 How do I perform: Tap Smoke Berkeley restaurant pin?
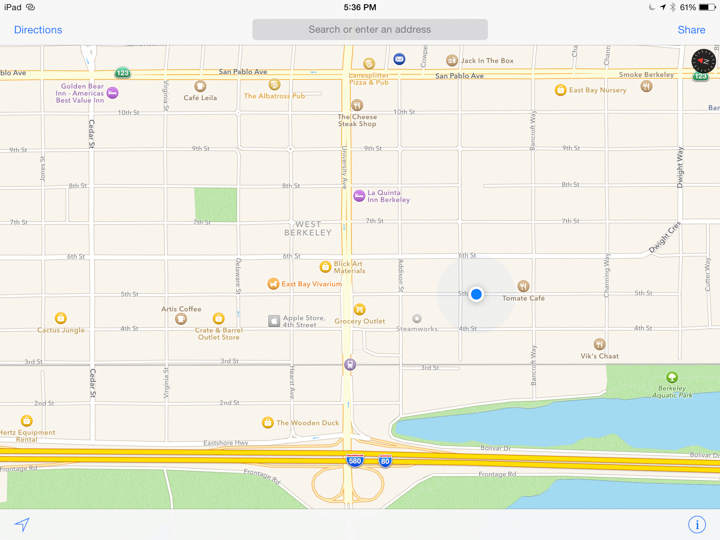click(647, 86)
